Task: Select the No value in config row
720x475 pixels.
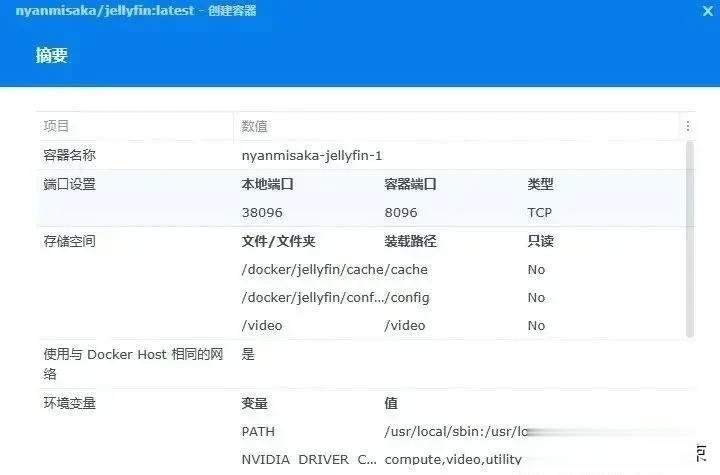Action: 536,298
